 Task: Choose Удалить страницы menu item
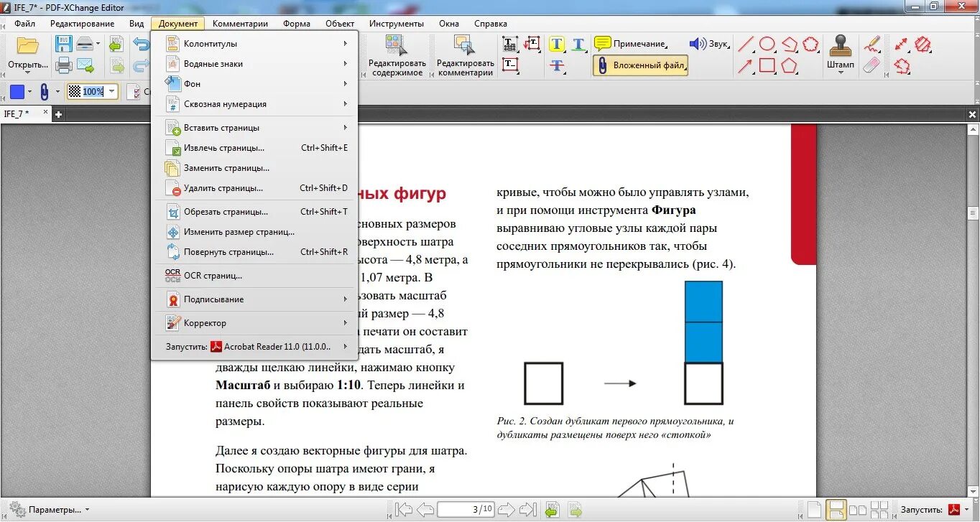(254, 188)
